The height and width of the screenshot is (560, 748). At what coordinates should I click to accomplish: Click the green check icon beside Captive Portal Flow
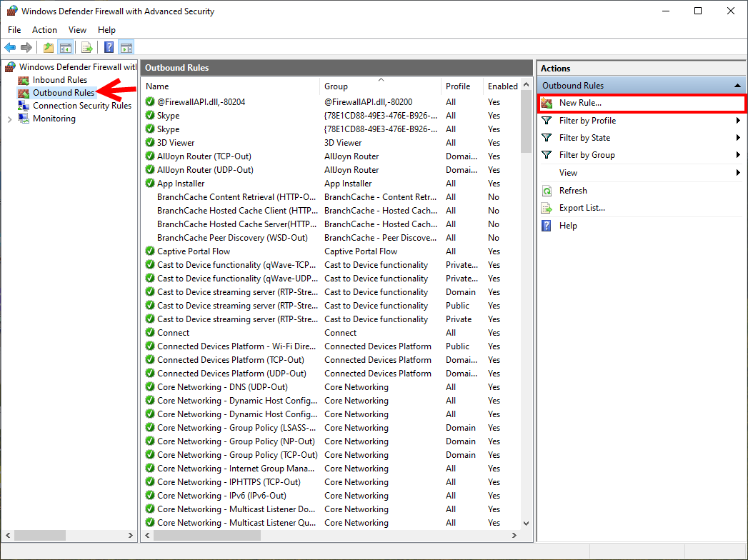(150, 251)
